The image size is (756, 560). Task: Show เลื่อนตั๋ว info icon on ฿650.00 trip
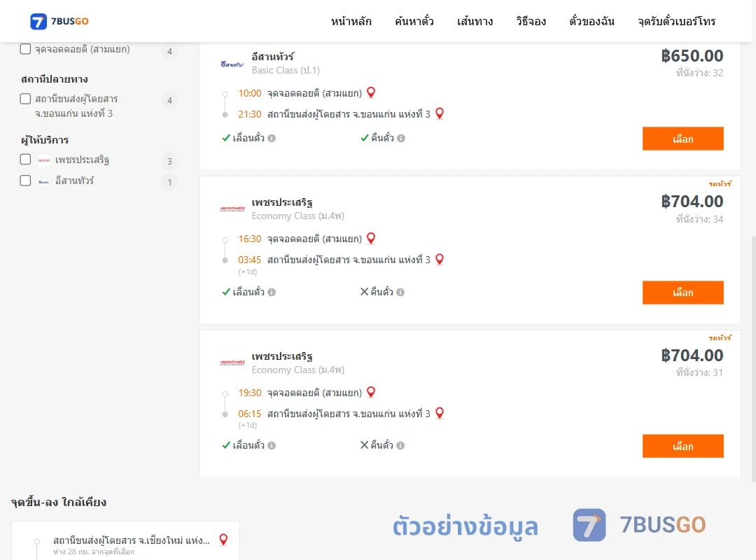(272, 139)
